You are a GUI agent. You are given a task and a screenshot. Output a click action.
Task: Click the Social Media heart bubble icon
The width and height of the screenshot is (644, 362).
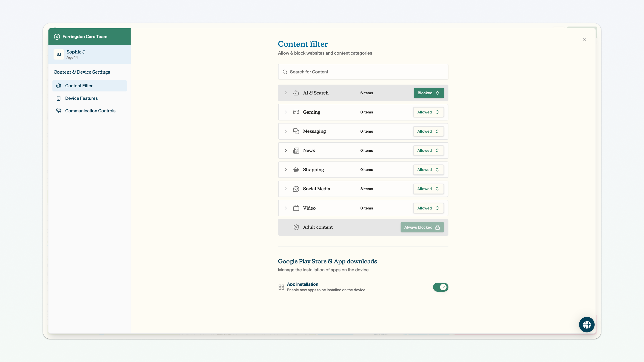click(x=296, y=189)
